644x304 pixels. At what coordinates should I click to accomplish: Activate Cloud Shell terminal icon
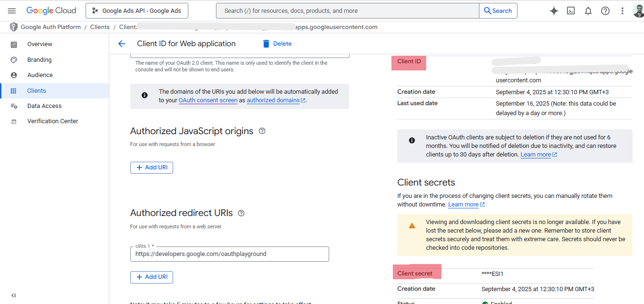click(x=571, y=11)
